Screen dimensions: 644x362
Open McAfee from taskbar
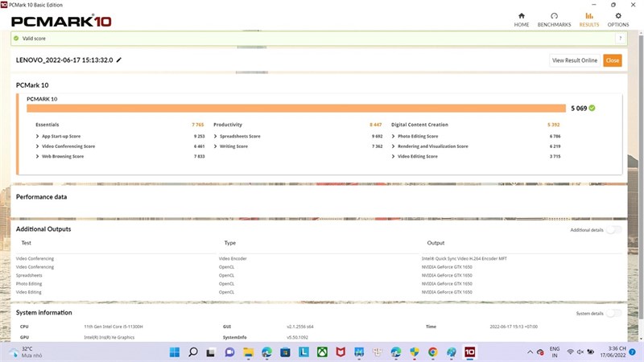click(341, 352)
